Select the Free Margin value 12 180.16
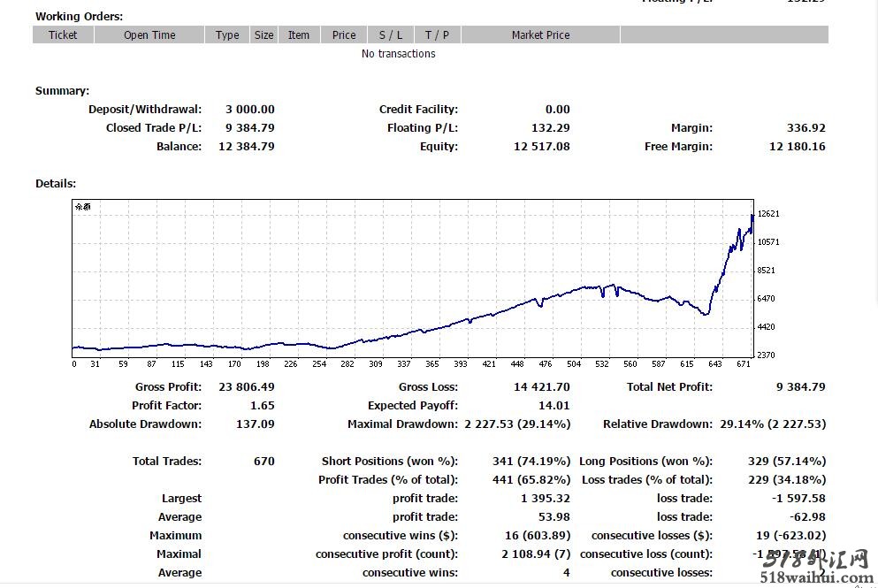Screen dimensions: 878x588 [x=798, y=146]
